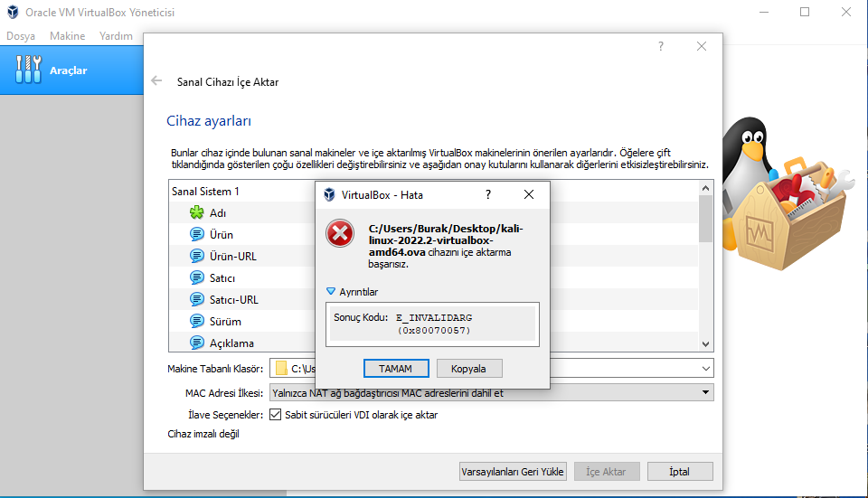Open the Yardım menu
This screenshot has width=868, height=498.
116,36
